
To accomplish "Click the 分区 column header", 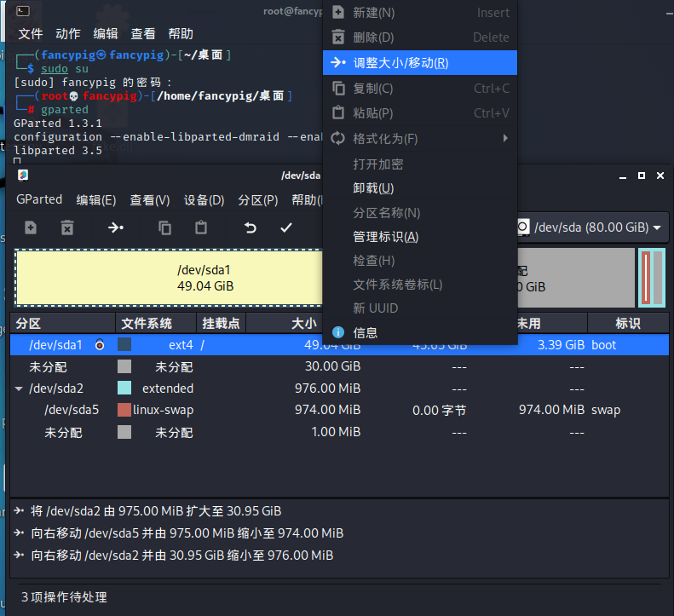I will pyautogui.click(x=63, y=323).
